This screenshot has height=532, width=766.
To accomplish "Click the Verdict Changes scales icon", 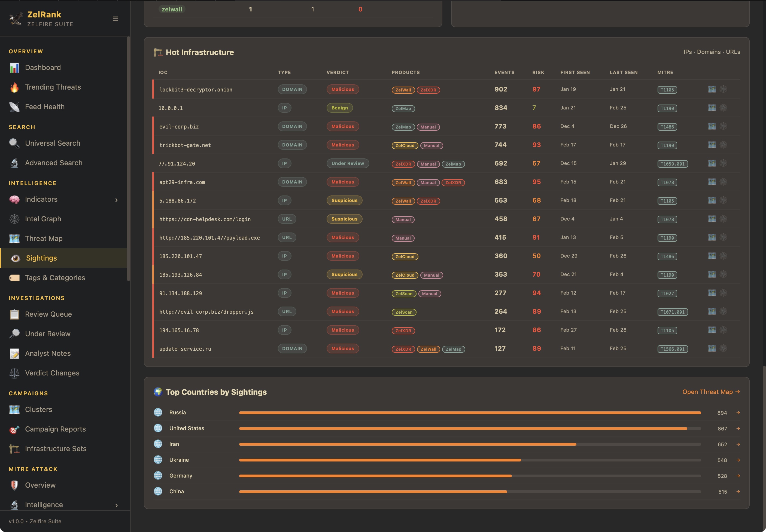I will (x=14, y=373).
